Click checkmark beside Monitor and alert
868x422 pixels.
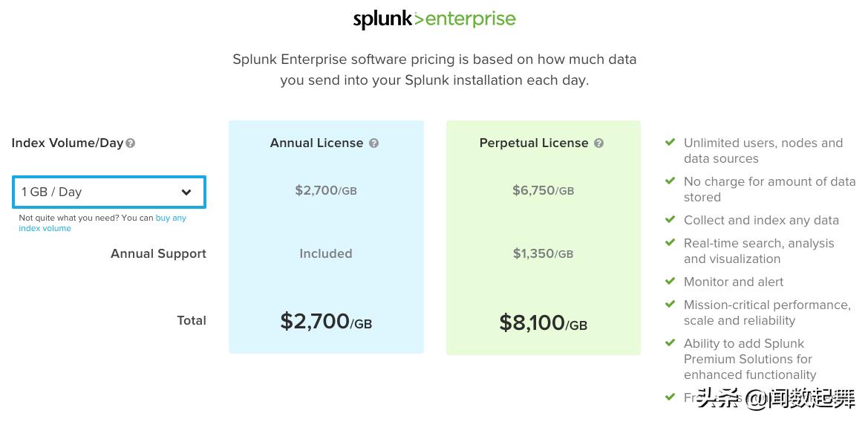(670, 282)
